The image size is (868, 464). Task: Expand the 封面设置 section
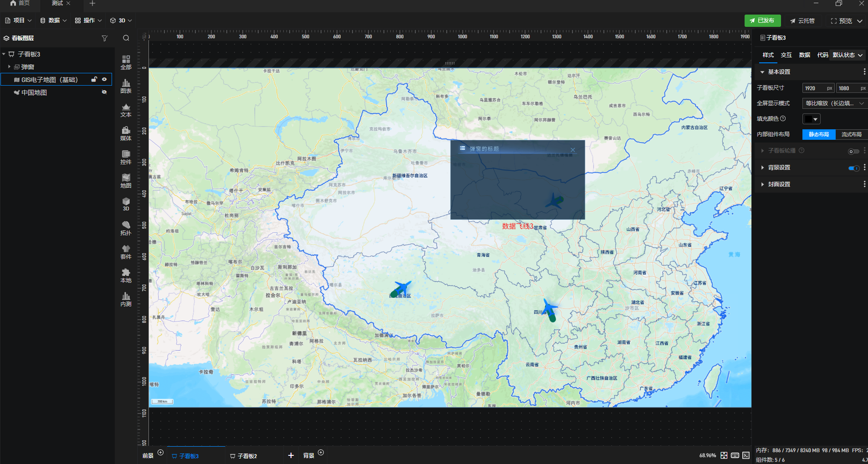tap(762, 184)
